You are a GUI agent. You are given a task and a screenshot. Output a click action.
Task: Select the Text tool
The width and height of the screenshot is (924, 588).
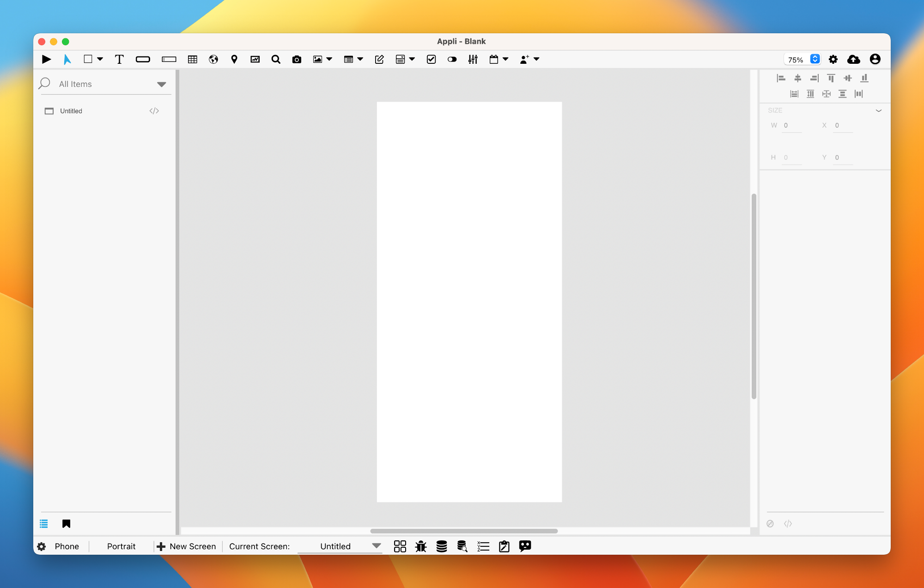pyautogui.click(x=118, y=59)
